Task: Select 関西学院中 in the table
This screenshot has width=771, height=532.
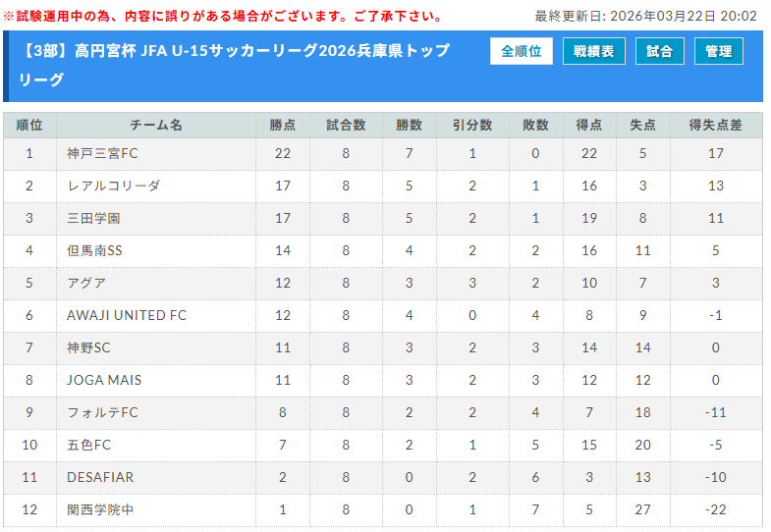Action: (100, 509)
